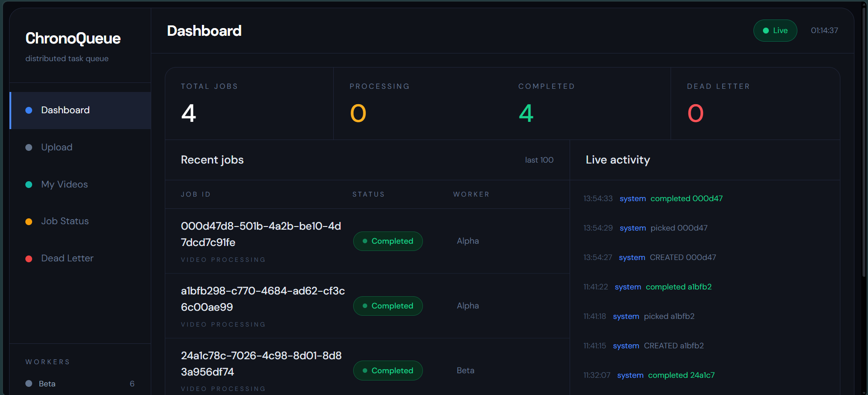Click the "Recent jobs" panel heading

click(212, 160)
